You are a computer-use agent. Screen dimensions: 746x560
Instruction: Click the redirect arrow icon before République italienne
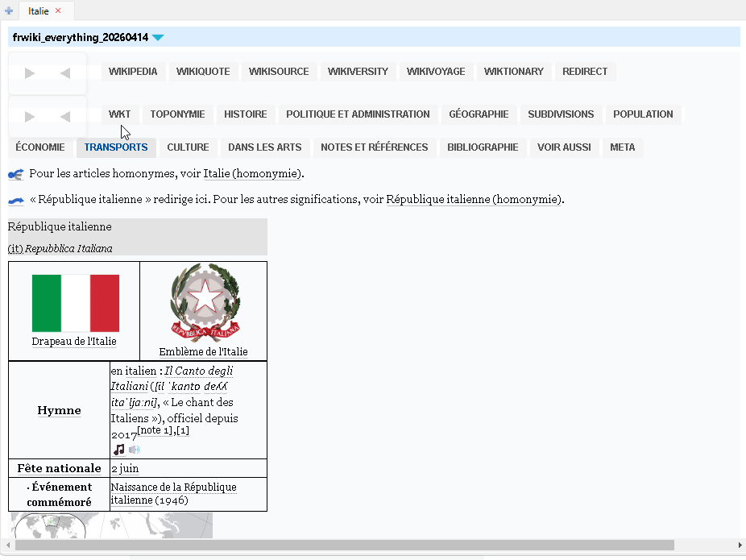tap(15, 200)
